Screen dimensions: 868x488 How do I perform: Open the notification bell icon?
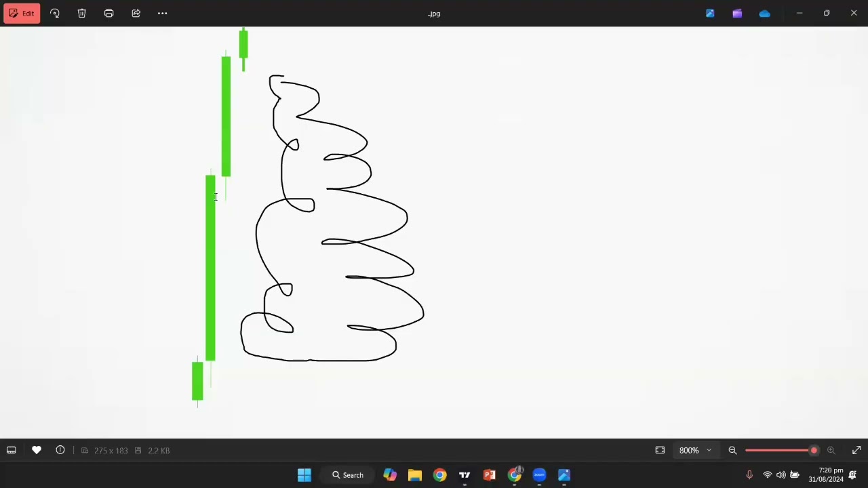click(x=853, y=475)
